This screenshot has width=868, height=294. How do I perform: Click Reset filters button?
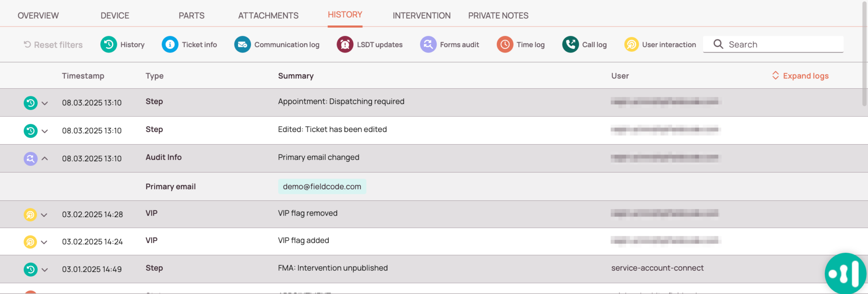point(53,45)
